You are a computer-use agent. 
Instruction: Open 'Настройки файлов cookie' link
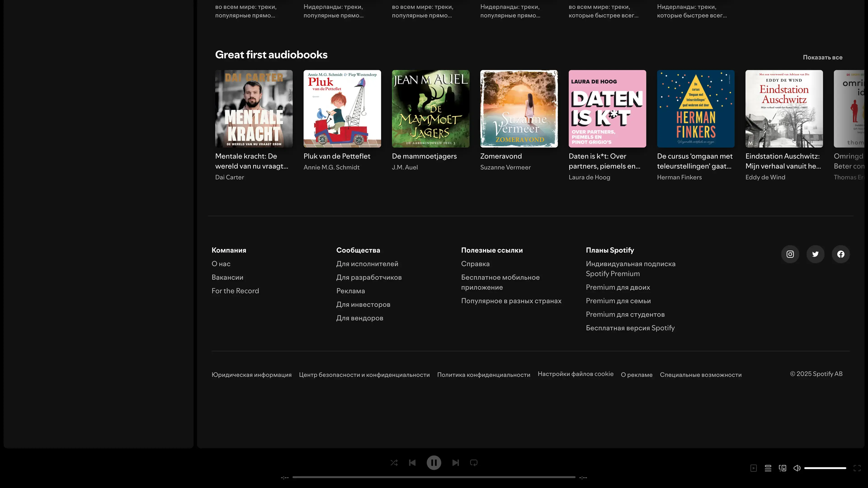pyautogui.click(x=576, y=374)
